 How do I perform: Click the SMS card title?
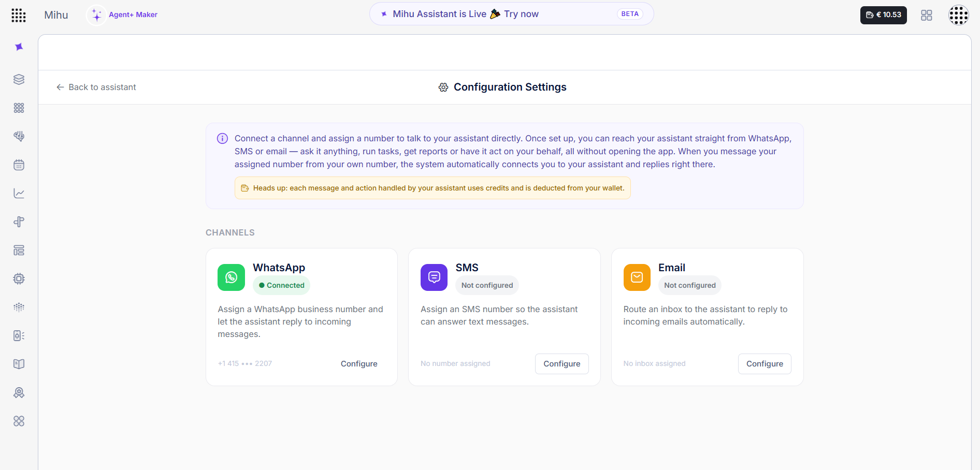(x=467, y=268)
